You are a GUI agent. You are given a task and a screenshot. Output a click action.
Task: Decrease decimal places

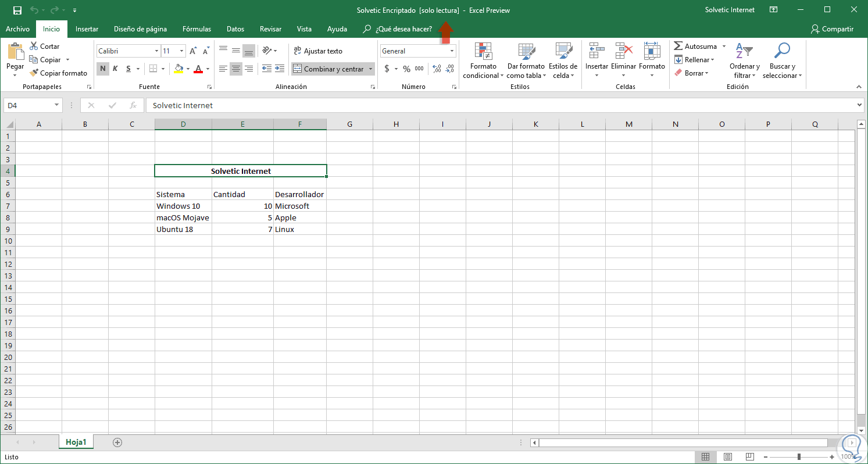450,69
